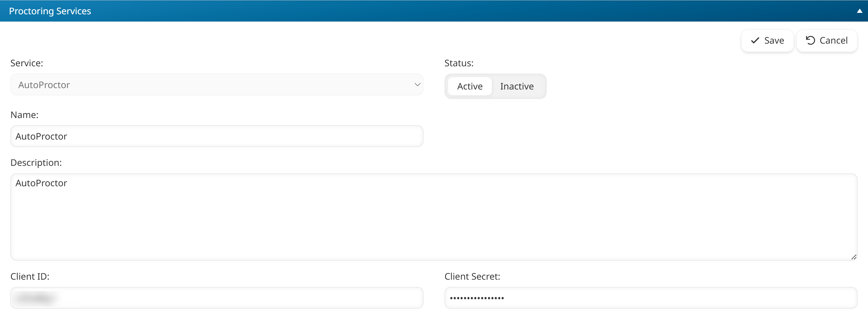Click the Name field containing AutoProctor
This screenshot has height=316, width=868.
(217, 136)
